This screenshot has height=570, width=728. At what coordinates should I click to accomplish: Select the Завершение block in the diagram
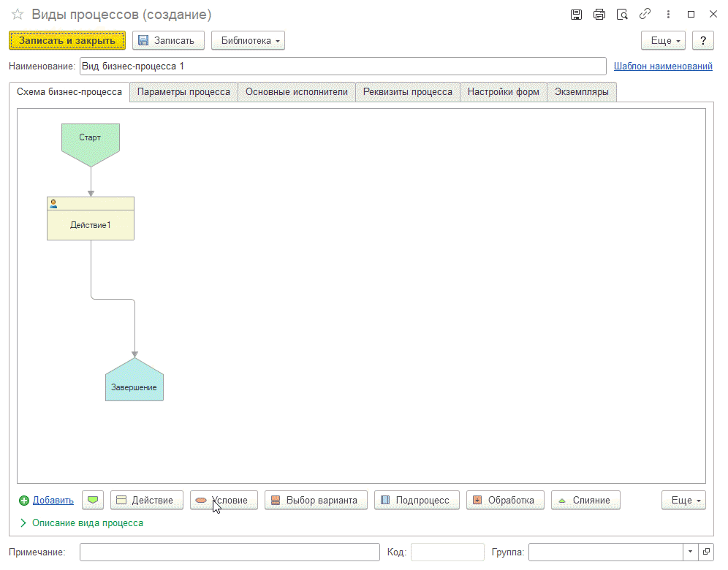click(x=134, y=379)
